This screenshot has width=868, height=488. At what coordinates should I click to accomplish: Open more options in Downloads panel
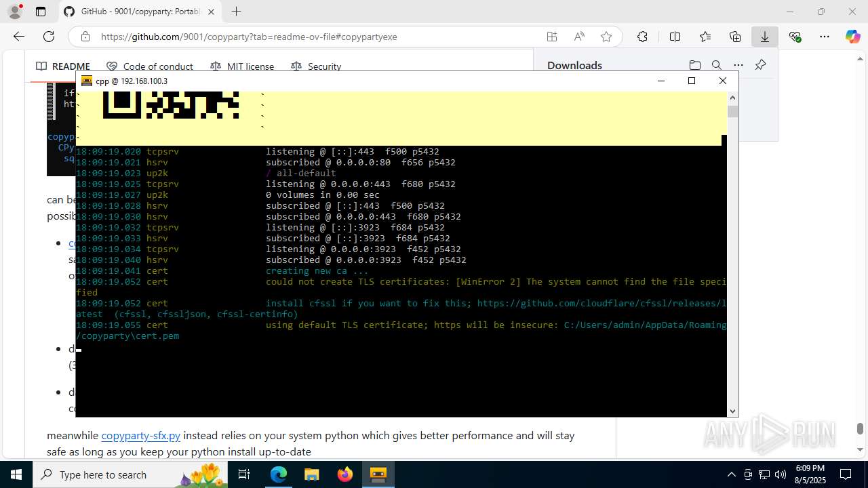pos(738,65)
